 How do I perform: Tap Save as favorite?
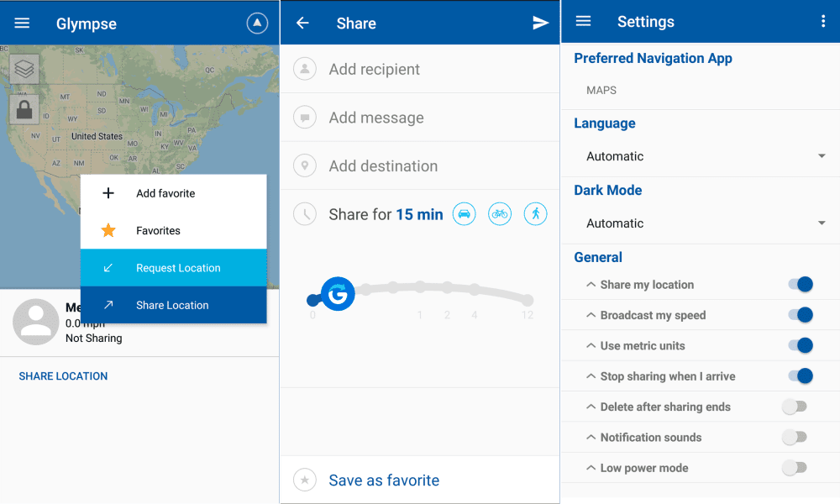[384, 480]
